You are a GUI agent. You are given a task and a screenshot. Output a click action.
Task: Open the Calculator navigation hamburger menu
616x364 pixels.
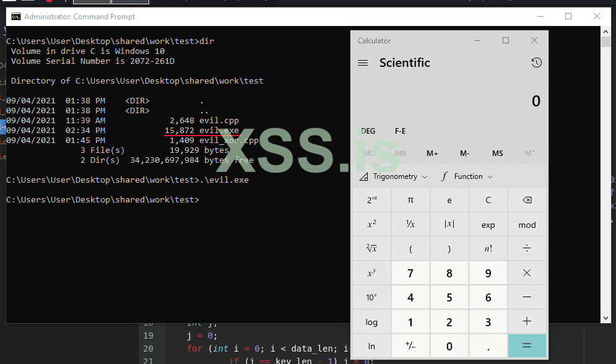[x=363, y=63]
